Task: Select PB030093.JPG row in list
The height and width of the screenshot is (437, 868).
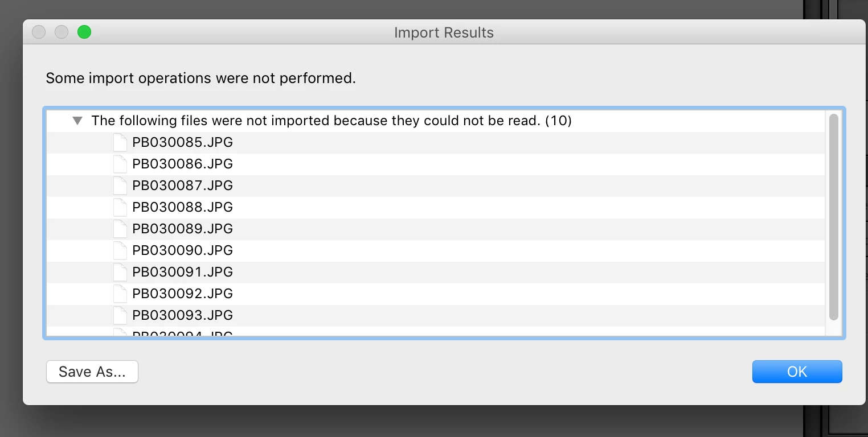Action: (182, 315)
